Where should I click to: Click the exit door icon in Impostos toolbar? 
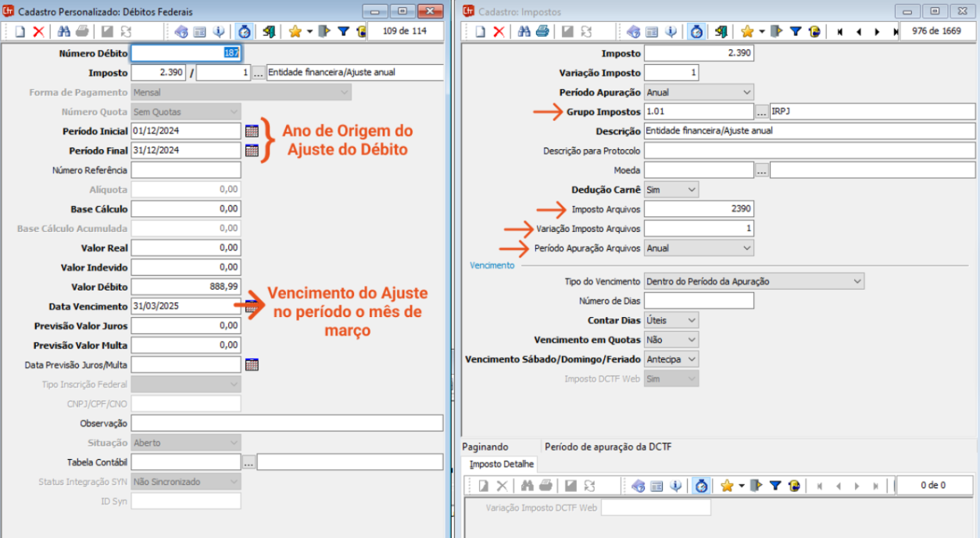[x=721, y=32]
